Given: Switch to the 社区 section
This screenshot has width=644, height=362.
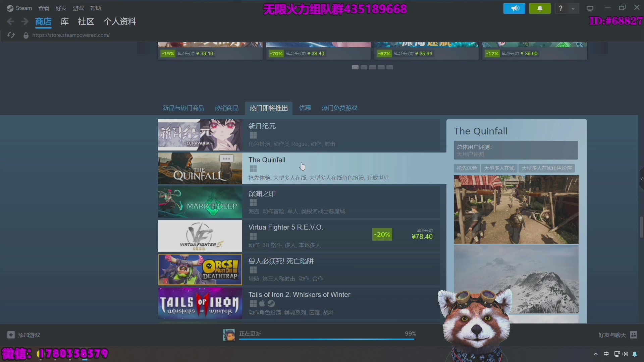Looking at the screenshot, I should pyautogui.click(x=86, y=22).
